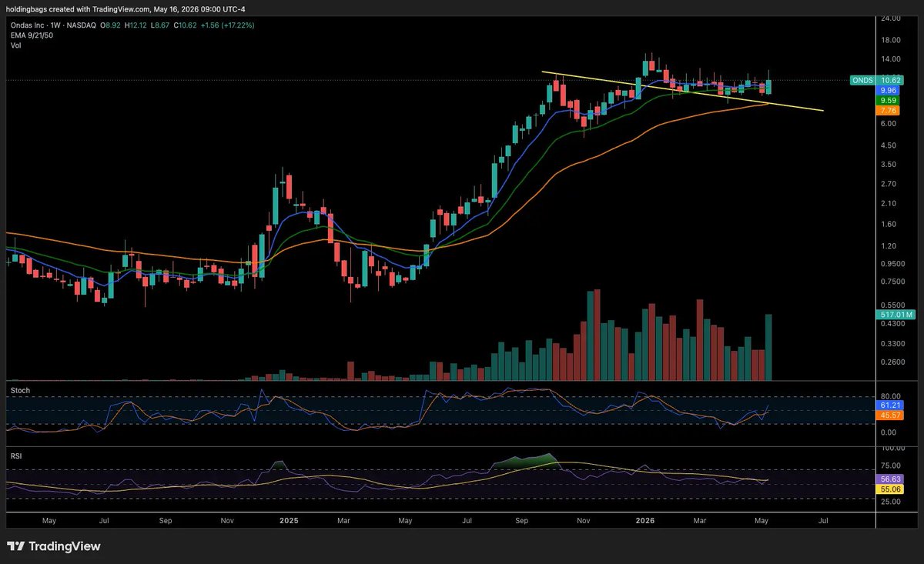Click the 6.00 price axis label
Image resolution: width=924 pixels, height=564 pixels.
click(889, 124)
